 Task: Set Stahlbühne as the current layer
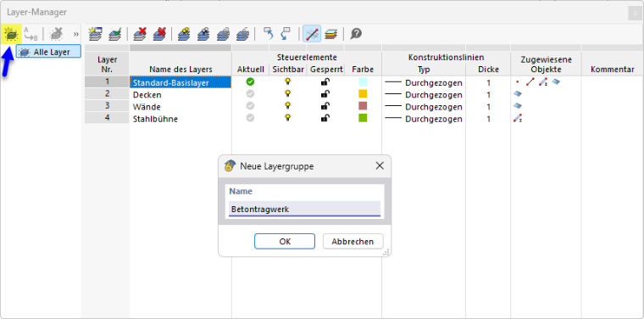pos(250,118)
